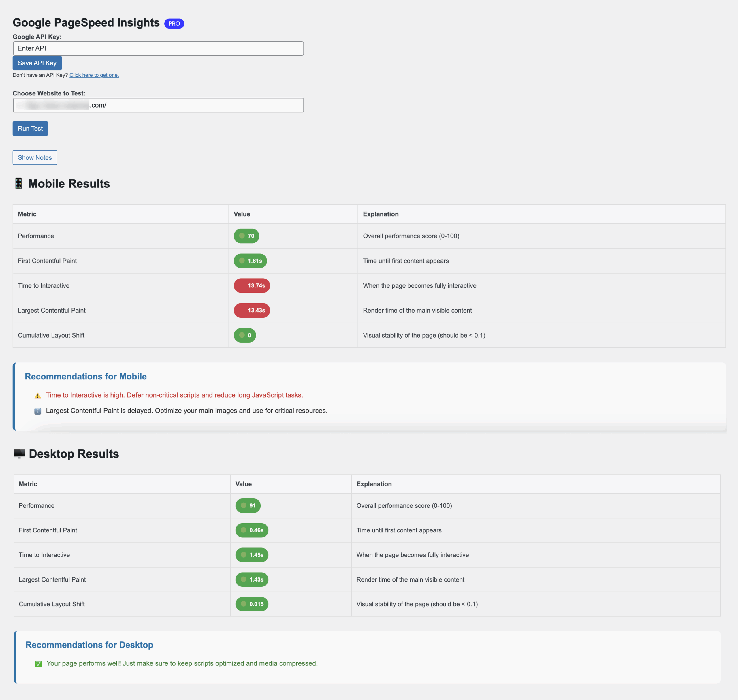
Task: Click the 'Choose Website to Test:' label
Action: pos(49,93)
